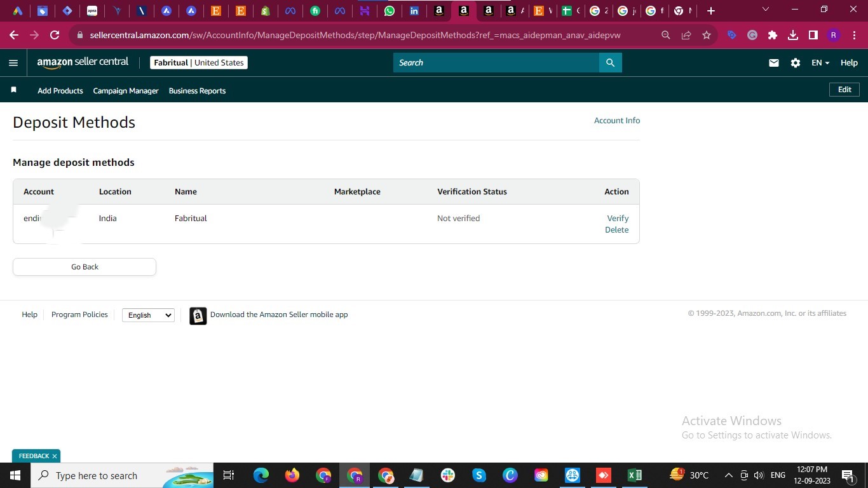Click the volume speaker tray icon
Viewport: 868px width, 488px height.
758,475
